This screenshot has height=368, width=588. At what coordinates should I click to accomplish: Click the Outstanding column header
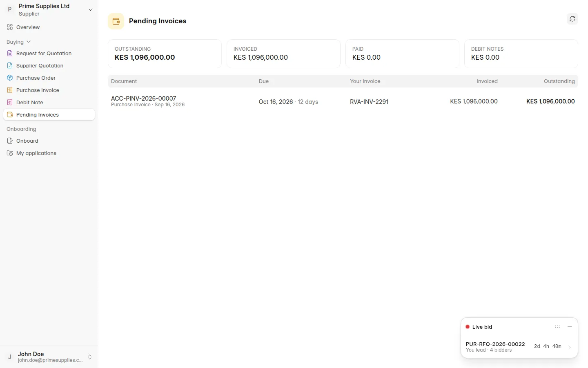[559, 81]
